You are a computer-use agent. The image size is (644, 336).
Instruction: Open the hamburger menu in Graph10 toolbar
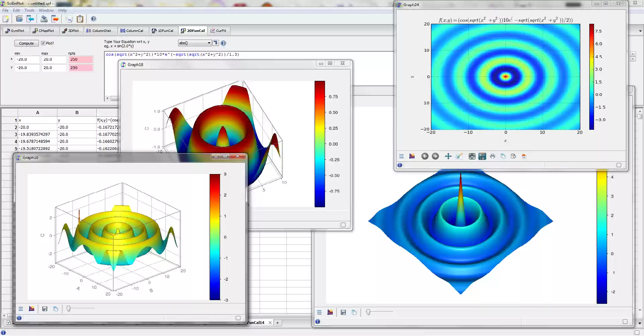click(x=21, y=309)
